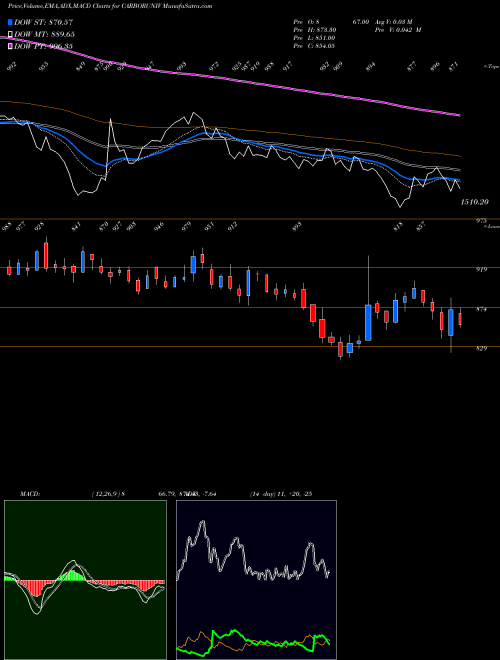This screenshot has height=660, width=500.
Task: Click the rightmost red candlestick
Action: 460,319
